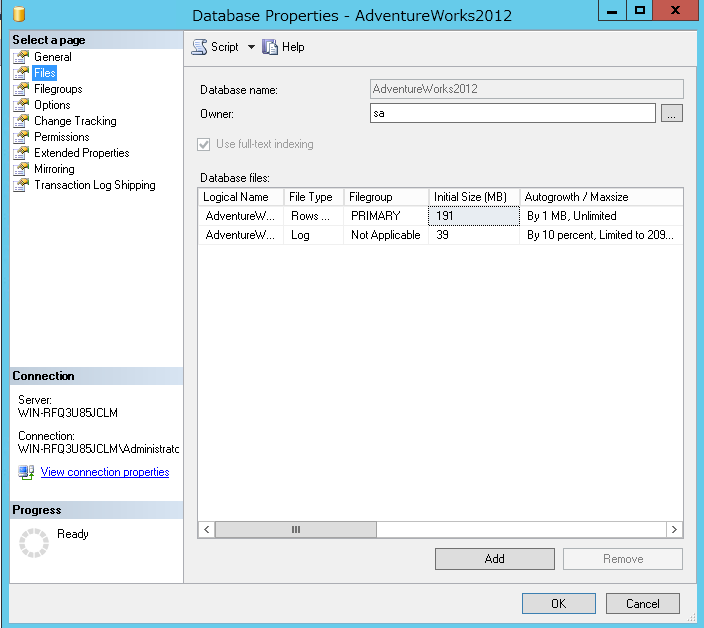Select the Mirroring page

pos(54,169)
